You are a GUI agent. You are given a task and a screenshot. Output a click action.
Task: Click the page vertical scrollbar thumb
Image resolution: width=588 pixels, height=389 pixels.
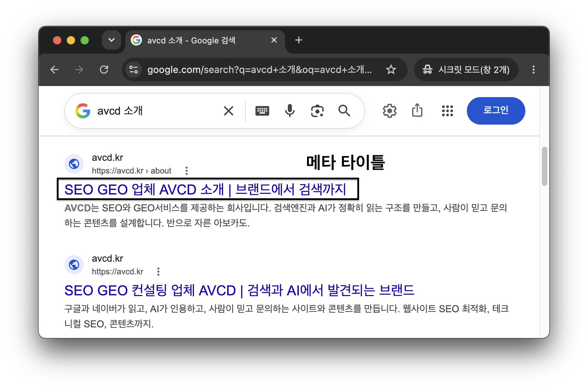tap(544, 166)
